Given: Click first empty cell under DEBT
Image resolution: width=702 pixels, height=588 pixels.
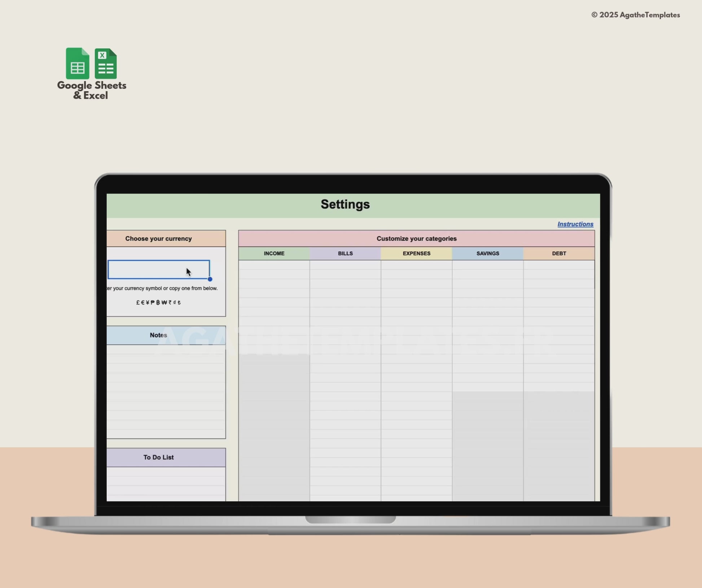Looking at the screenshot, I should 559,265.
